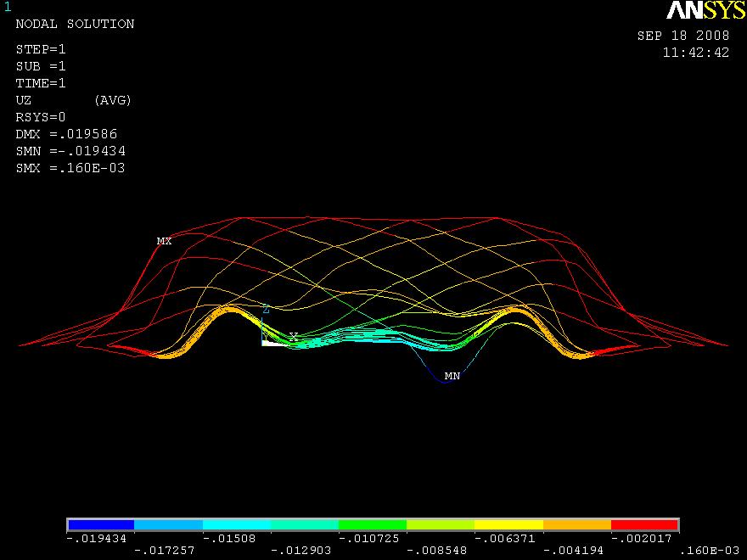Click the dark blue legend band above -.019434
Viewport: 747px width, 560px height.
pyautogui.click(x=101, y=524)
